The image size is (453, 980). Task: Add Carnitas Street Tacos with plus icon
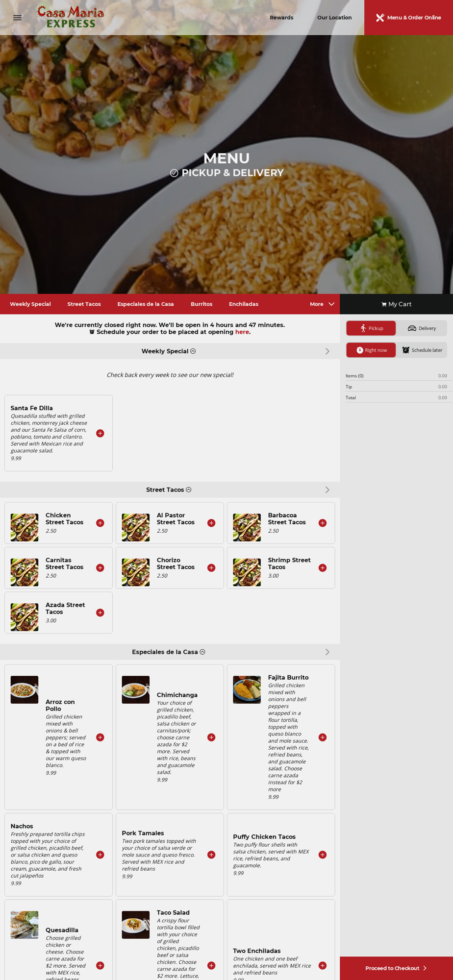[x=100, y=568]
